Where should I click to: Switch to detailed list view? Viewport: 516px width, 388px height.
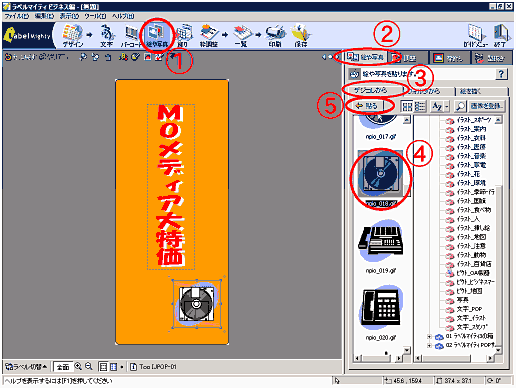pyautogui.click(x=420, y=106)
